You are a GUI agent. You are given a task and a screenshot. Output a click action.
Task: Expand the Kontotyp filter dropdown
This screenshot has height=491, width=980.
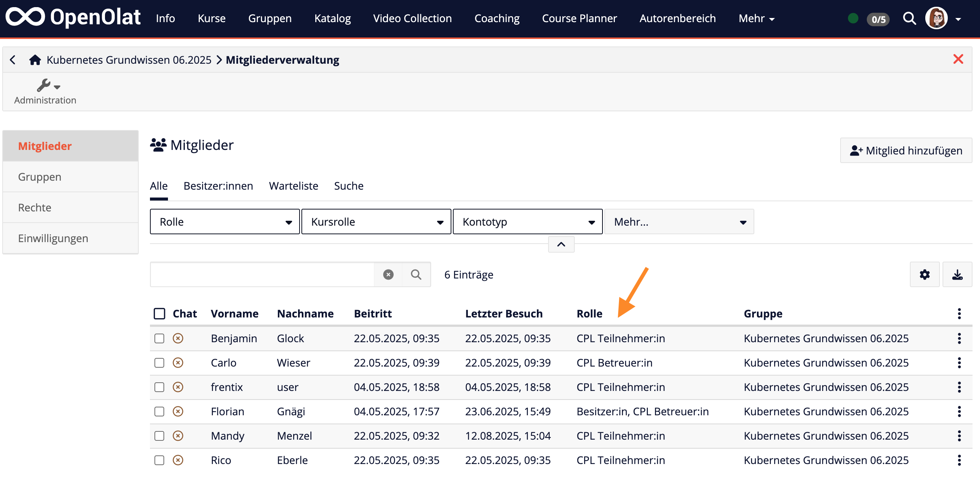point(527,222)
